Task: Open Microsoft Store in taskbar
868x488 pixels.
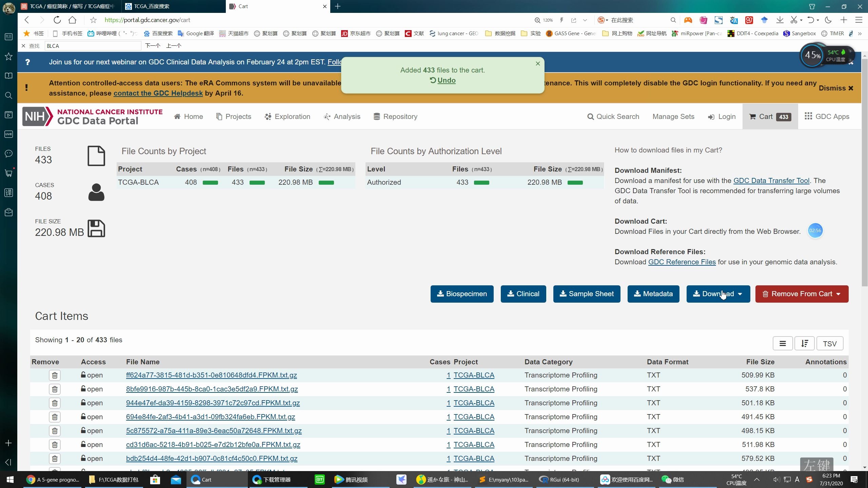Action: click(155, 480)
